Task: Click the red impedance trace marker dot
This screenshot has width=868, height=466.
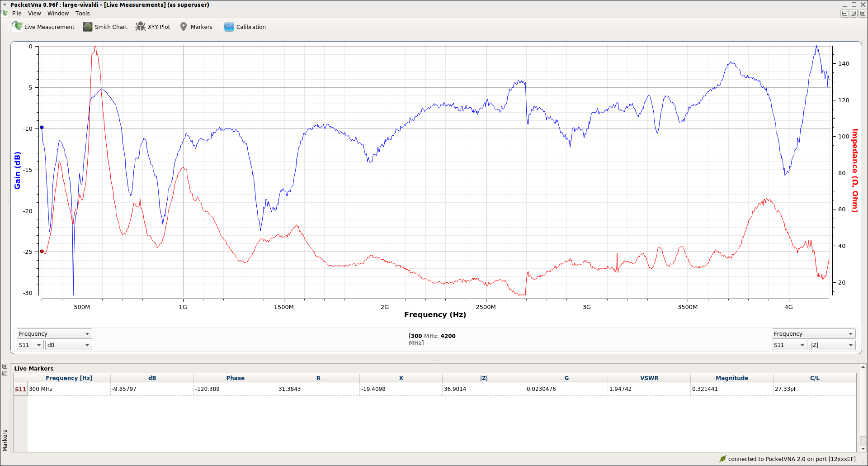Action: [42, 252]
